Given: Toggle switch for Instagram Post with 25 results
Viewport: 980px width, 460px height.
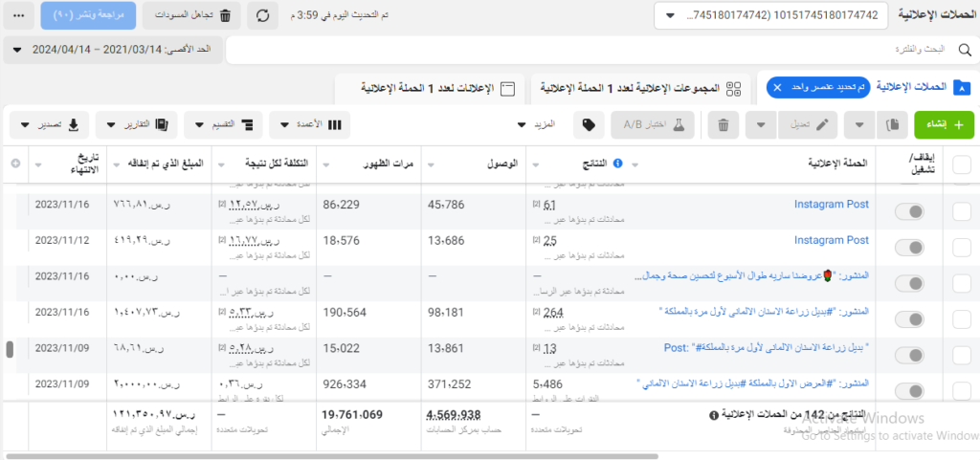Looking at the screenshot, I should (909, 248).
